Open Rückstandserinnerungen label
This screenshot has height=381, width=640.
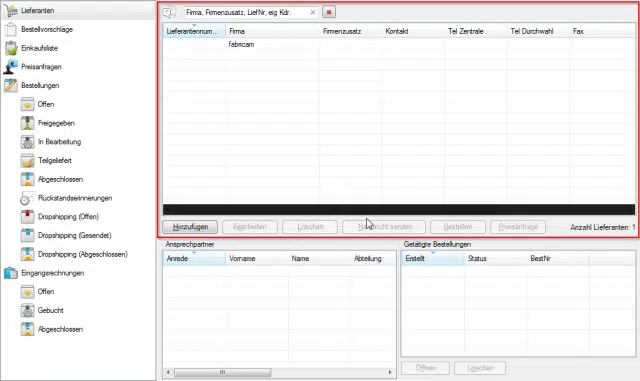click(75, 198)
